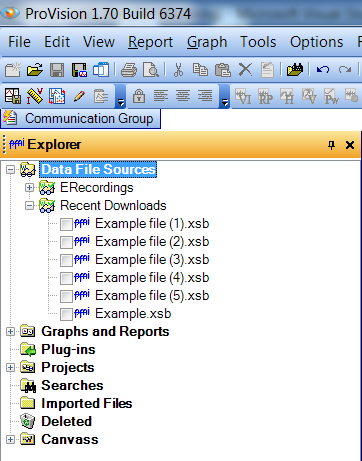This screenshot has width=362, height=461.
Task: Open the View menu
Action: [99, 42]
